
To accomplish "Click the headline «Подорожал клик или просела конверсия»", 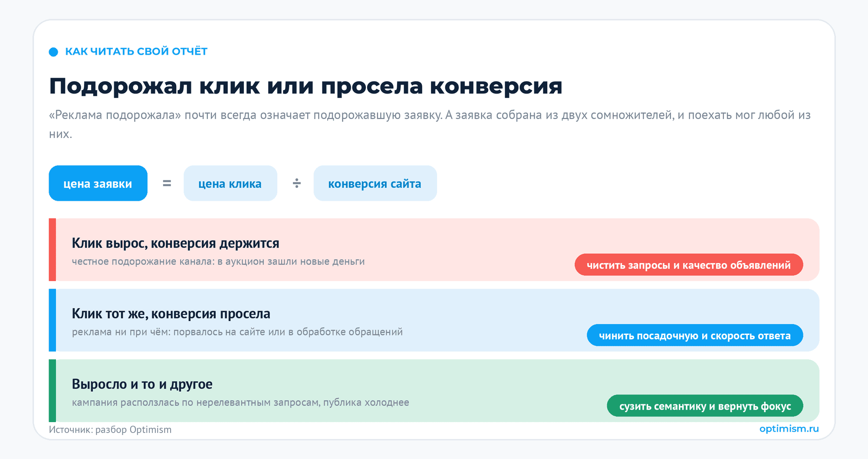I will click(x=306, y=86).
